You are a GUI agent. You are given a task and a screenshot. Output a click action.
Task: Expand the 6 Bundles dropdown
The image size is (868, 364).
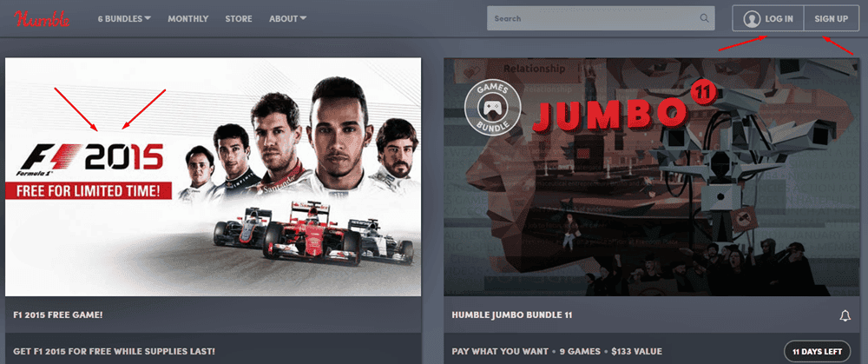(x=125, y=18)
